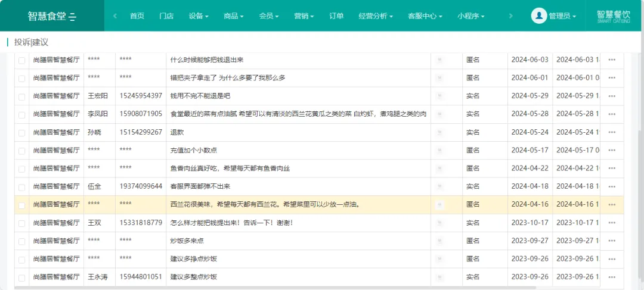644x290 pixels.
Task: Expand the 会员 dropdown menu
Action: (x=269, y=16)
